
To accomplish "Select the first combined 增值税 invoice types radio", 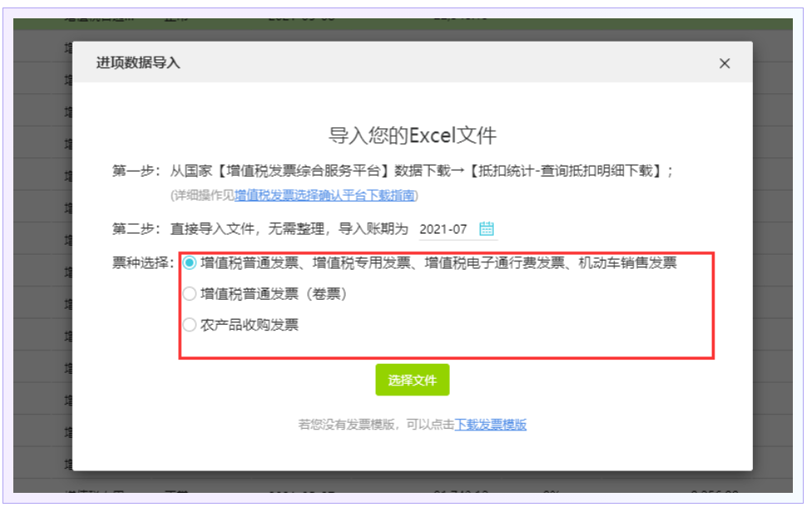I will click(x=190, y=263).
